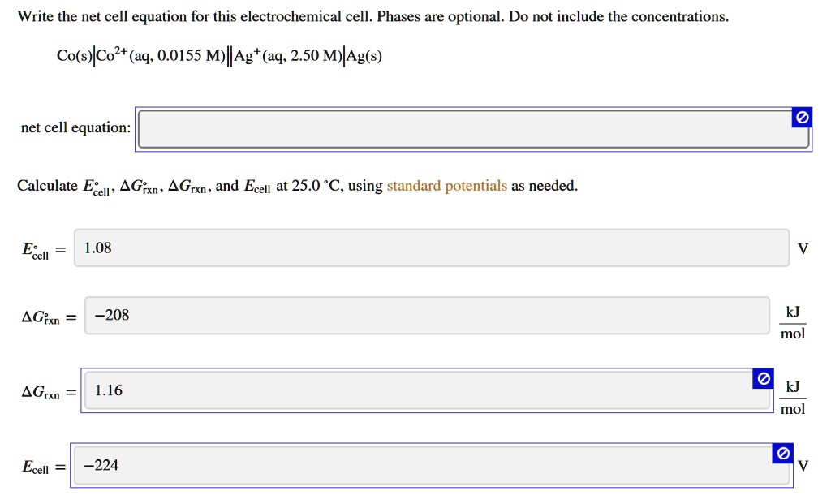Click the ΔGrxn field containing 1.16
This screenshot has height=504, width=831.
422,391
